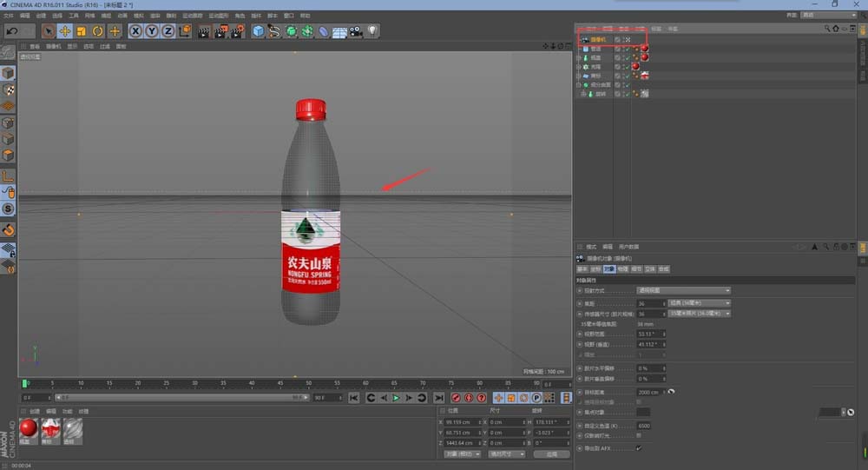
Task: Open the sensor size preset dropdown
Action: [699, 313]
